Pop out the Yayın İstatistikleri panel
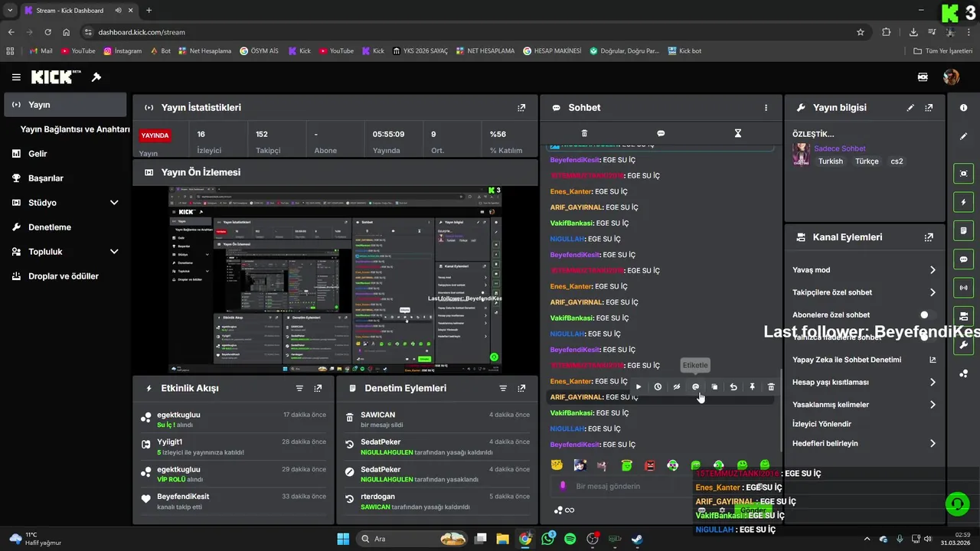This screenshot has width=980, height=551. point(521,108)
